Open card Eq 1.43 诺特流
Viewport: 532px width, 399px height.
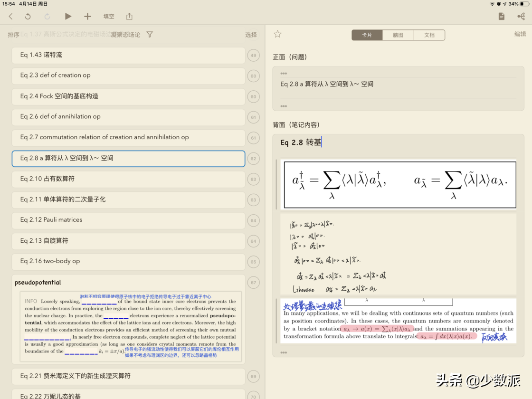(x=128, y=55)
